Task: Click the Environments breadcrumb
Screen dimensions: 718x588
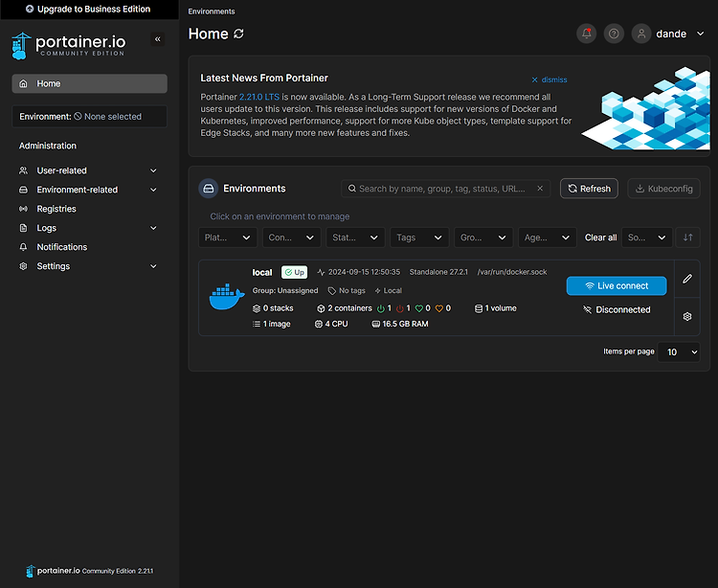Action: [212, 11]
